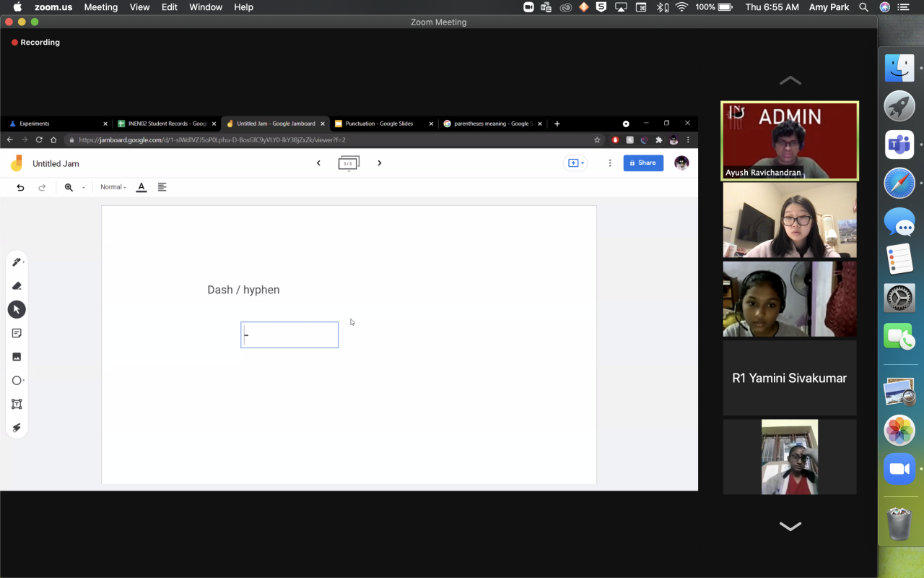
Task: Add a sticky note in Jamboard
Action: tap(17, 333)
